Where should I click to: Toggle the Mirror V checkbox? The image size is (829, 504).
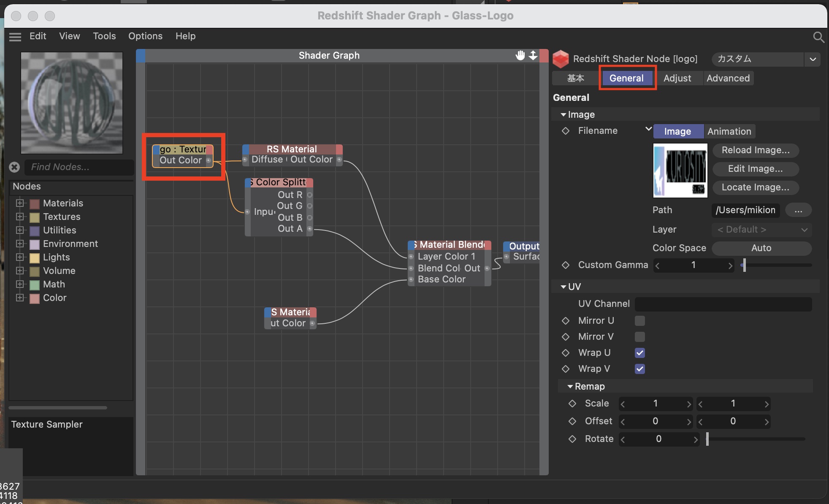[639, 337]
